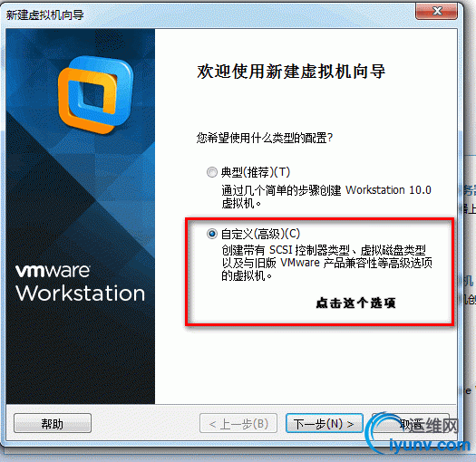Click the VMware overlapping squares logo
476x462 pixels.
pyautogui.click(x=95, y=95)
